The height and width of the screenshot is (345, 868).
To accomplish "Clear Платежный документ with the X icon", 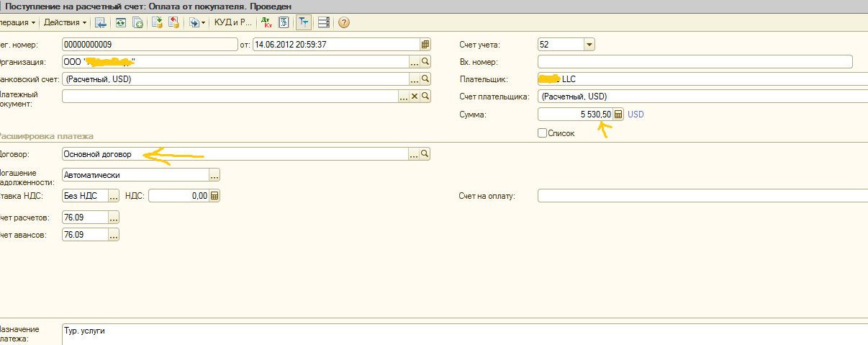I will pos(414,97).
